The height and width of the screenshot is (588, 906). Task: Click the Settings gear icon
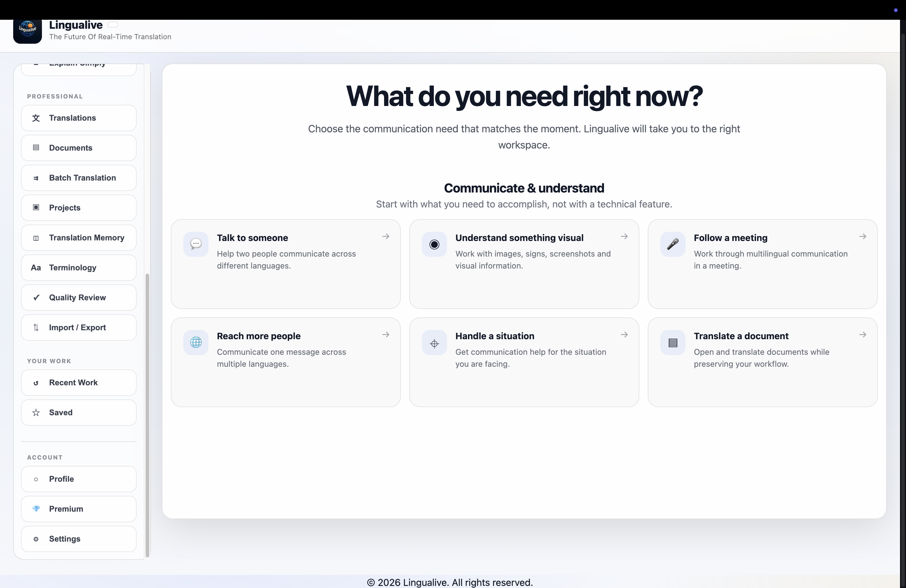36,539
